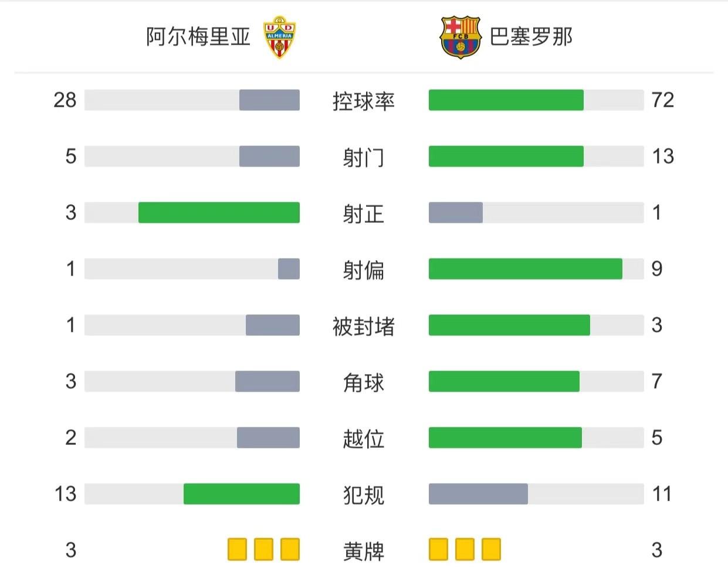Open the 巴塞罗那 team name link
The image size is (728, 575).
point(531,37)
